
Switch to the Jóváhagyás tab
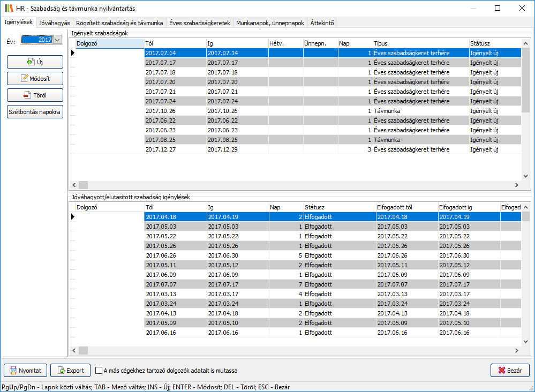(55, 23)
